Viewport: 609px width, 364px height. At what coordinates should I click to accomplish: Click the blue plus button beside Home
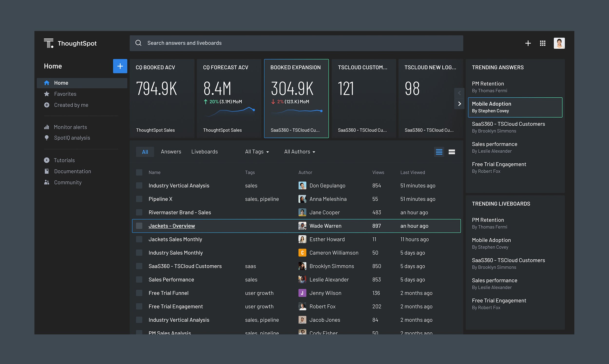coord(120,66)
